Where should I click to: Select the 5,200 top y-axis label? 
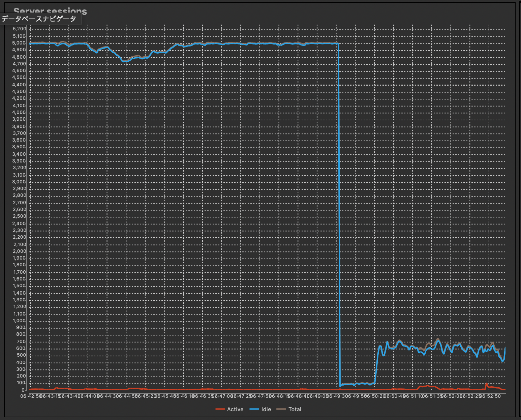click(19, 29)
